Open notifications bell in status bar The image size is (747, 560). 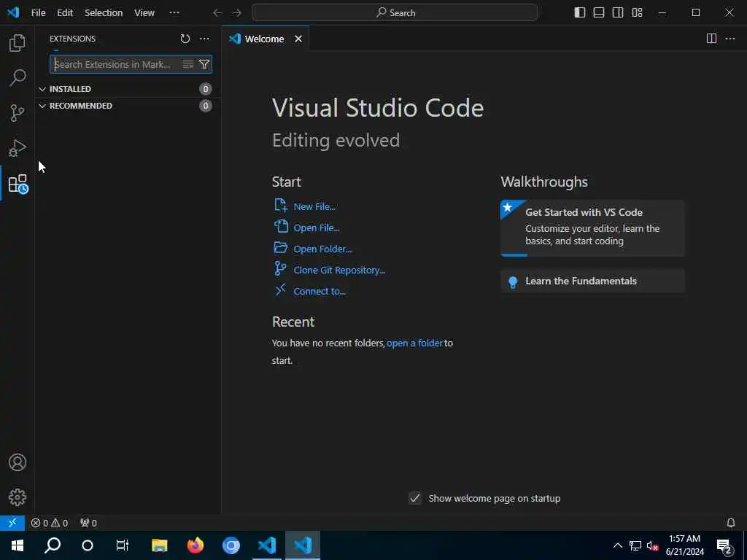pyautogui.click(x=731, y=523)
